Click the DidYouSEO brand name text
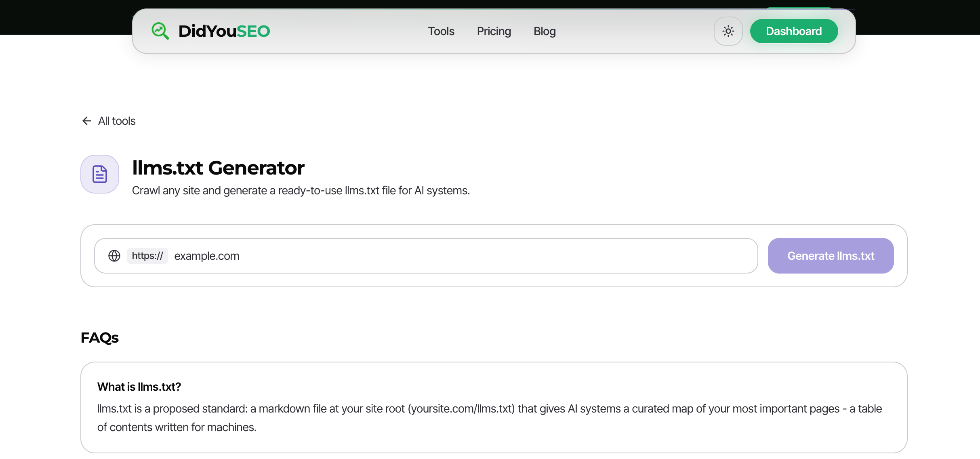Screen dimensions: 980x459 point(224,31)
